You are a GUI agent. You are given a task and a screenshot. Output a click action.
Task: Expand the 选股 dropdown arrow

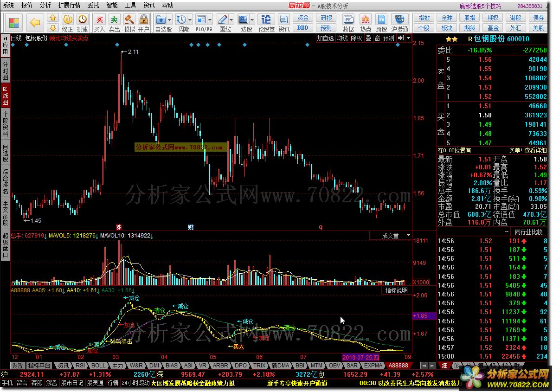coord(252,20)
